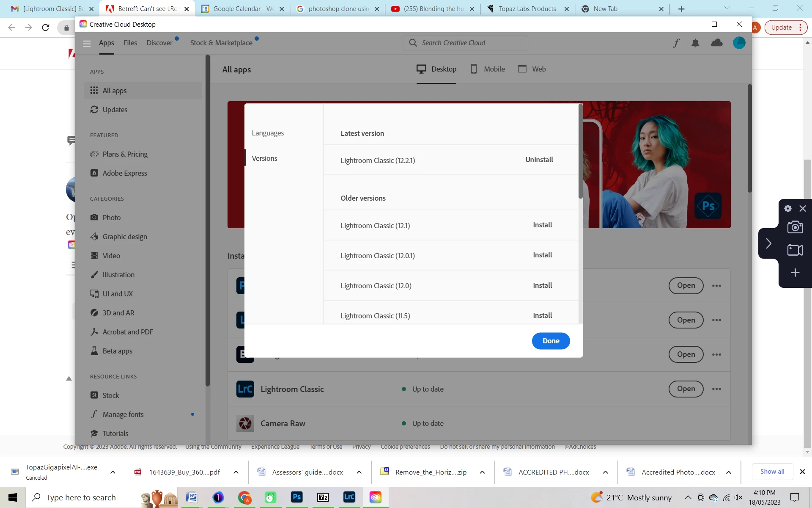Click the fonts f icon in header
Image resolution: width=812 pixels, height=508 pixels.
tap(676, 43)
